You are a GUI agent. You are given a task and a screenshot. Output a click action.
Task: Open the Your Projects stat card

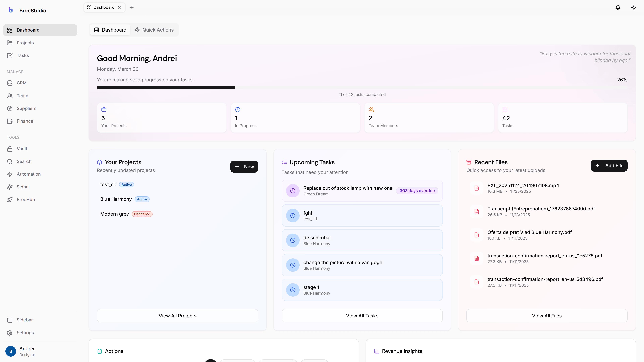pyautogui.click(x=162, y=118)
